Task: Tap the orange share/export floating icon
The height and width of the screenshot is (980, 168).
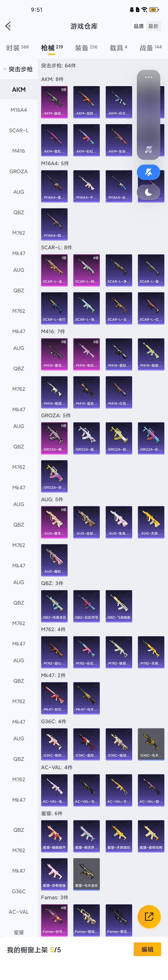Action: (149, 917)
